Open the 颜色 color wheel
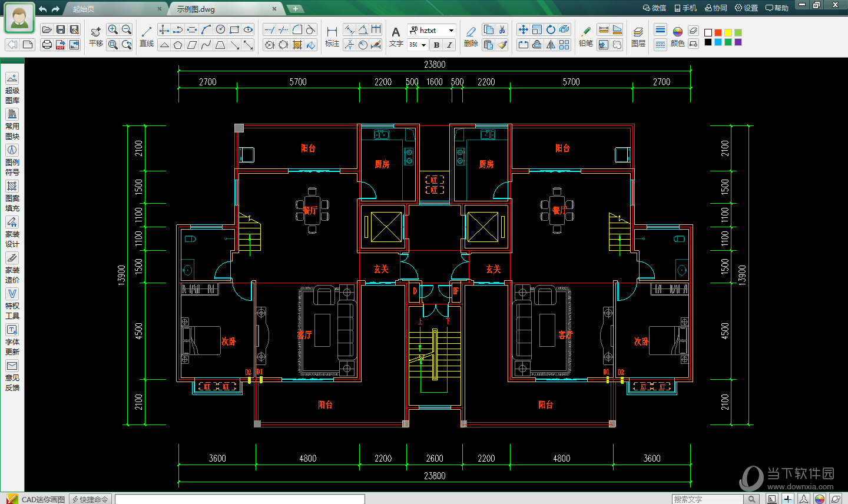Image resolution: width=848 pixels, height=504 pixels. (x=678, y=36)
